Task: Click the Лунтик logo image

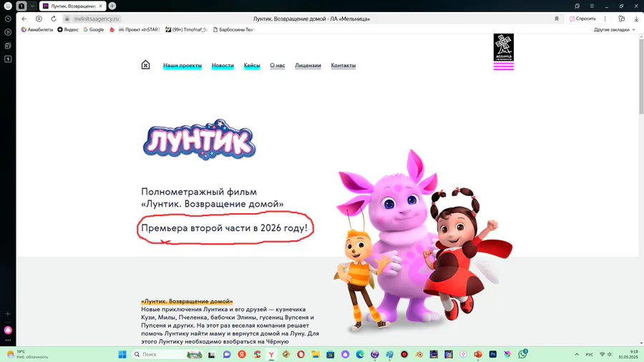Action: click(199, 140)
